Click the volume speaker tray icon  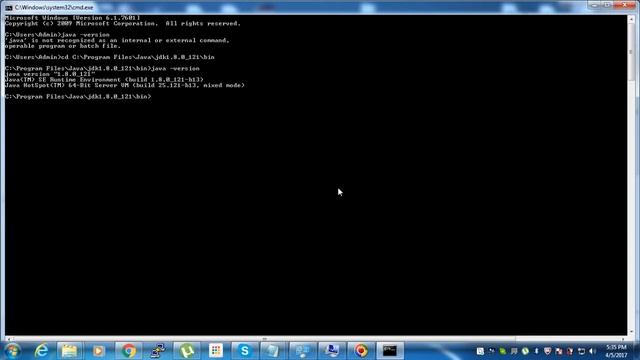coord(592,351)
